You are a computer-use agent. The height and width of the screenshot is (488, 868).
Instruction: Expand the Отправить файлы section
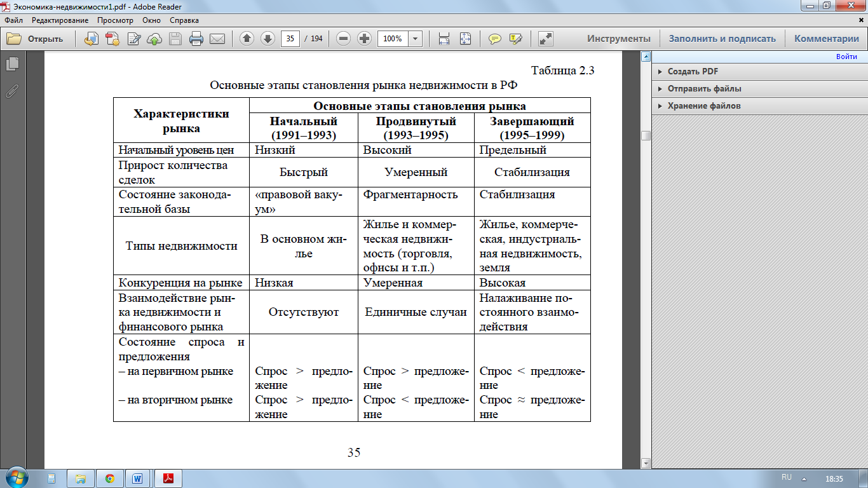(704, 89)
